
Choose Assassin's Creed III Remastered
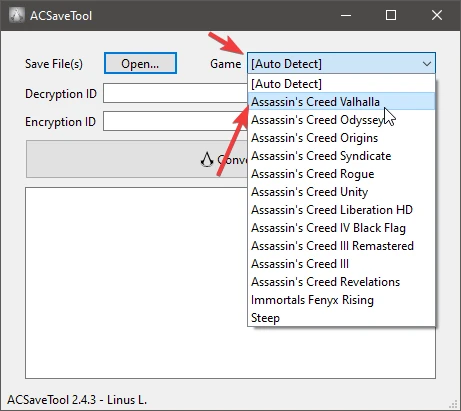click(x=341, y=246)
